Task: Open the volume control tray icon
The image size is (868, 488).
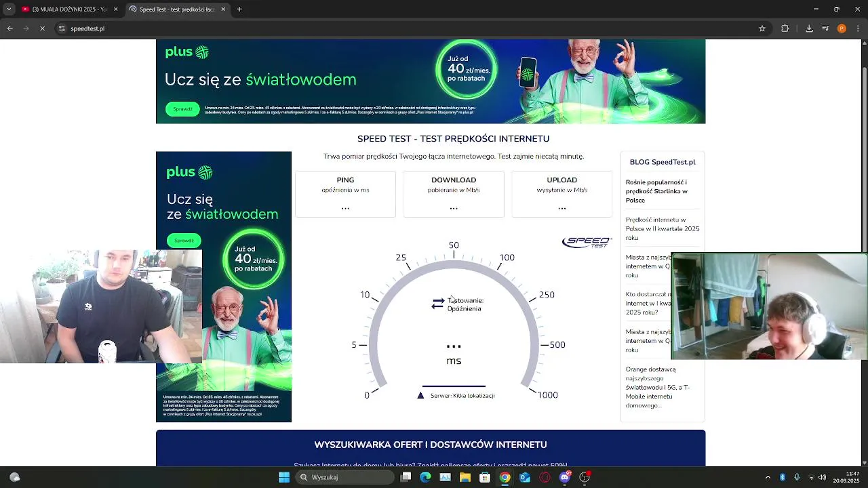Action: coord(823,477)
